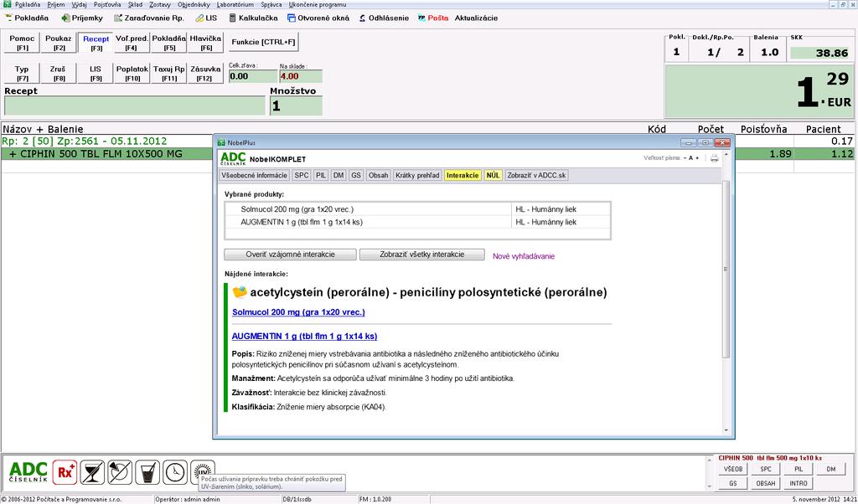Viewport: 858px width, 504px height.
Task: Click the crossed wine glass alcohol warning icon
Action: click(x=92, y=471)
